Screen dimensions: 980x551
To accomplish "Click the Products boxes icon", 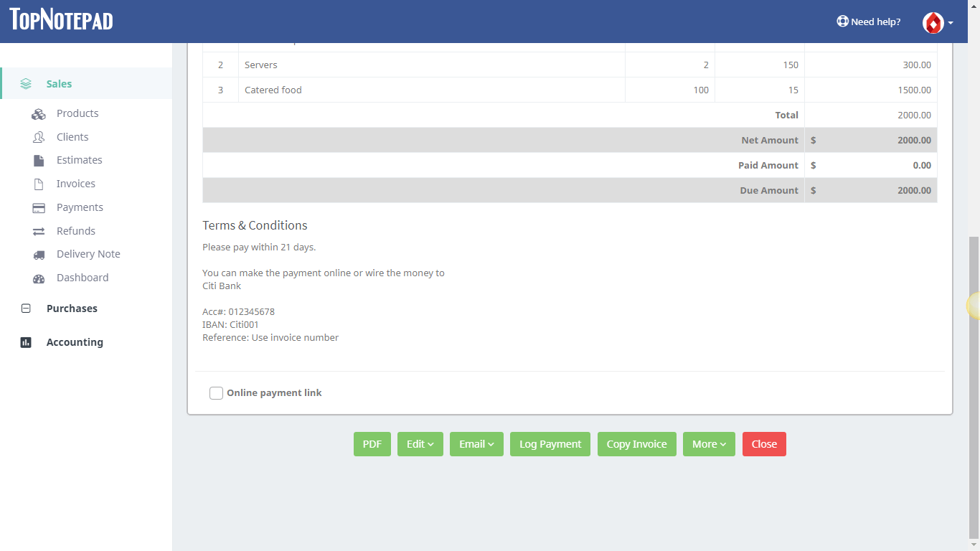I will [39, 114].
